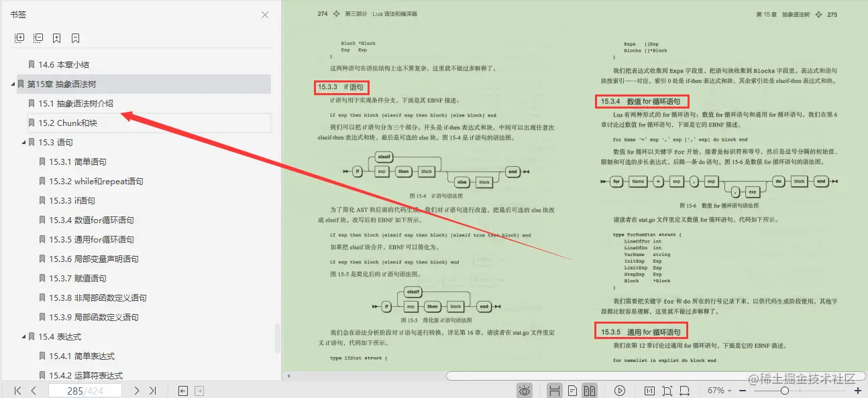The image size is (868, 398).
Task: Go to the last page of the document
Action: tap(152, 390)
